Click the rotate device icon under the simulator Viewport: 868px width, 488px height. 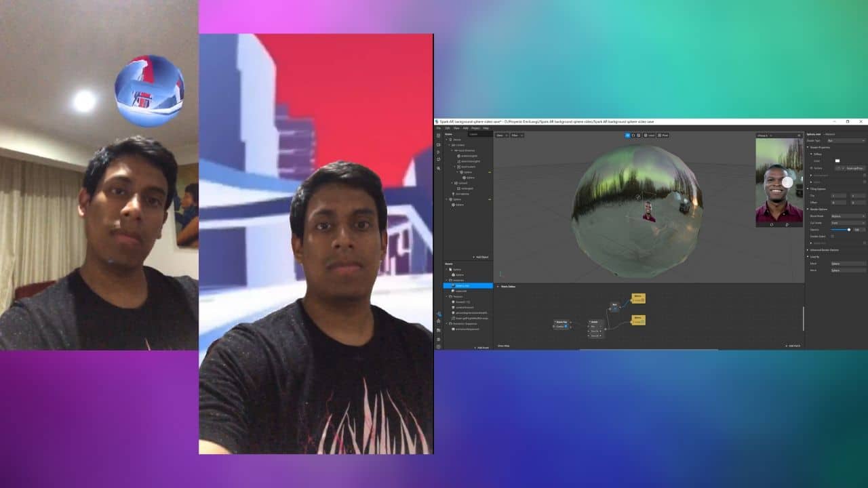(787, 224)
